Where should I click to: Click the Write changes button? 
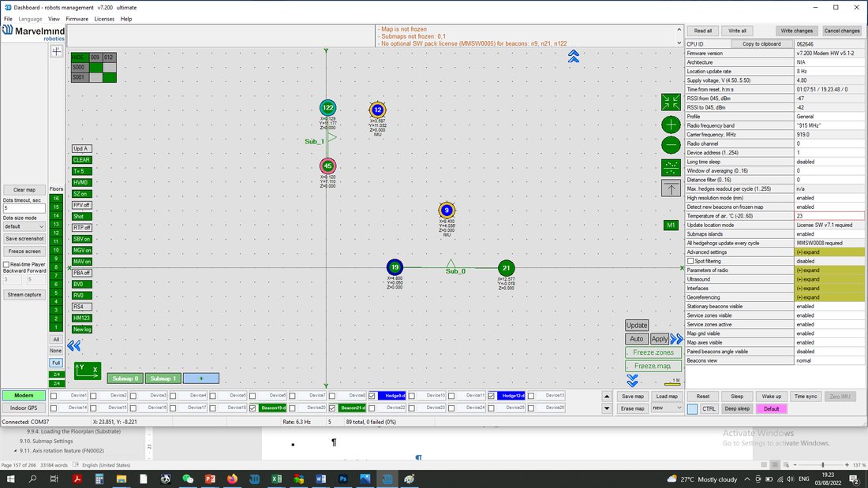coord(797,31)
